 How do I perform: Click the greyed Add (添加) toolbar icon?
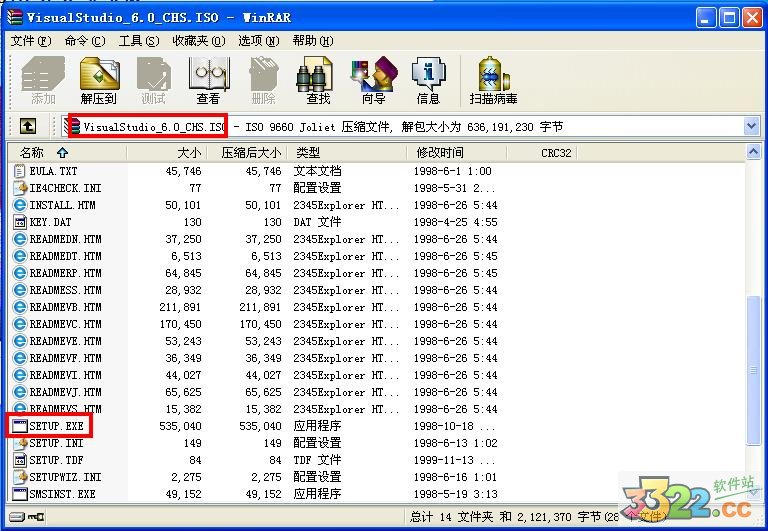[43, 81]
